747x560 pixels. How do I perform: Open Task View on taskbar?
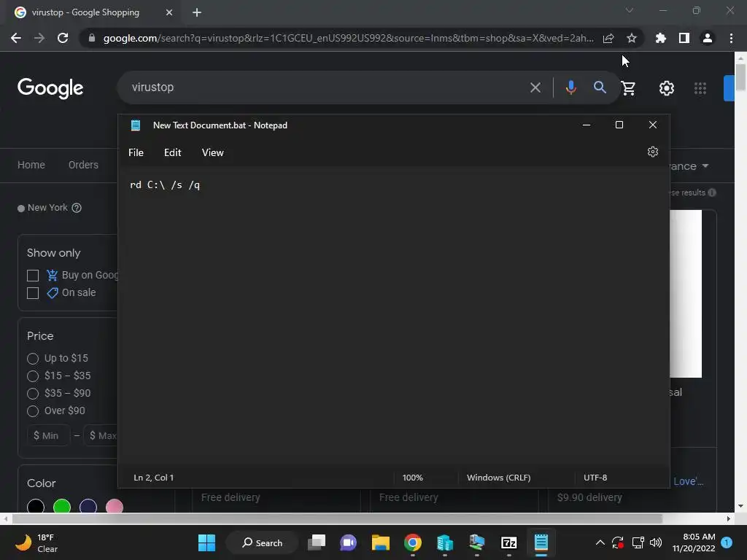click(x=317, y=542)
